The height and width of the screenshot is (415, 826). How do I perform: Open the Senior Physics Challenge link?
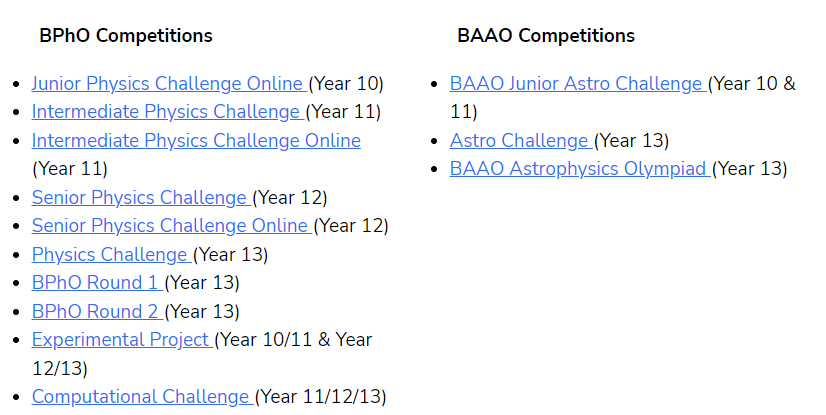pos(140,197)
